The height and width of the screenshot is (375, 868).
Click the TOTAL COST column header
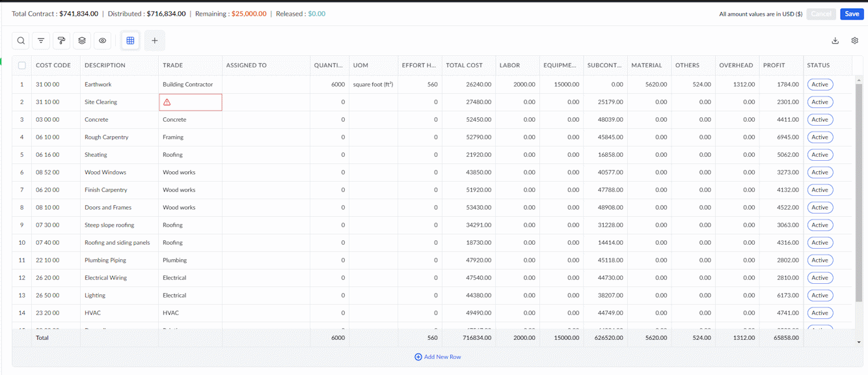[x=464, y=65]
